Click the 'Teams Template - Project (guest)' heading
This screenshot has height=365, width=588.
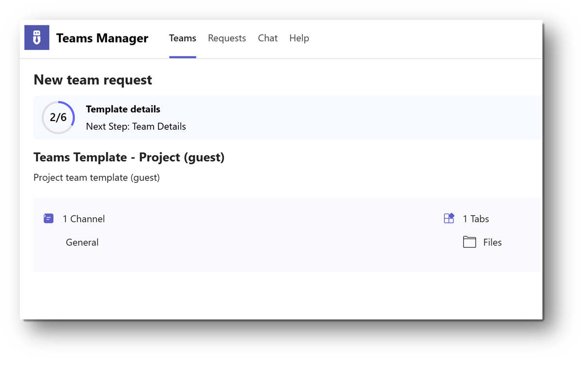point(129,157)
